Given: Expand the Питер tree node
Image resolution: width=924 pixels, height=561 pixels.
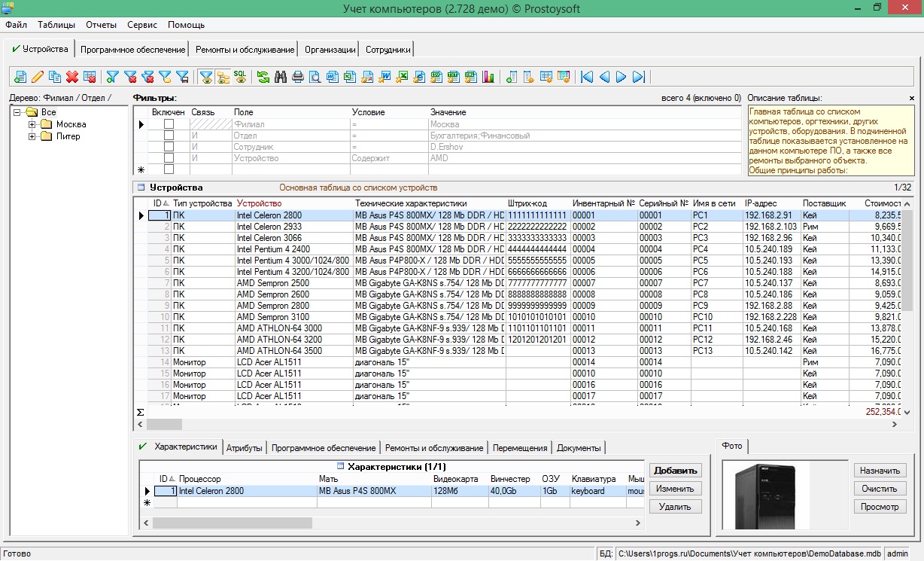Looking at the screenshot, I should coord(32,136).
